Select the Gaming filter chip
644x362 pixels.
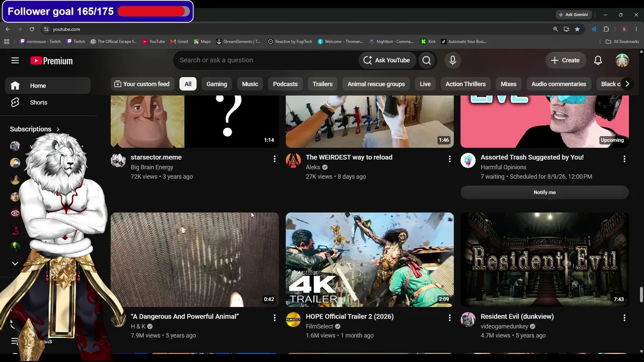(217, 84)
